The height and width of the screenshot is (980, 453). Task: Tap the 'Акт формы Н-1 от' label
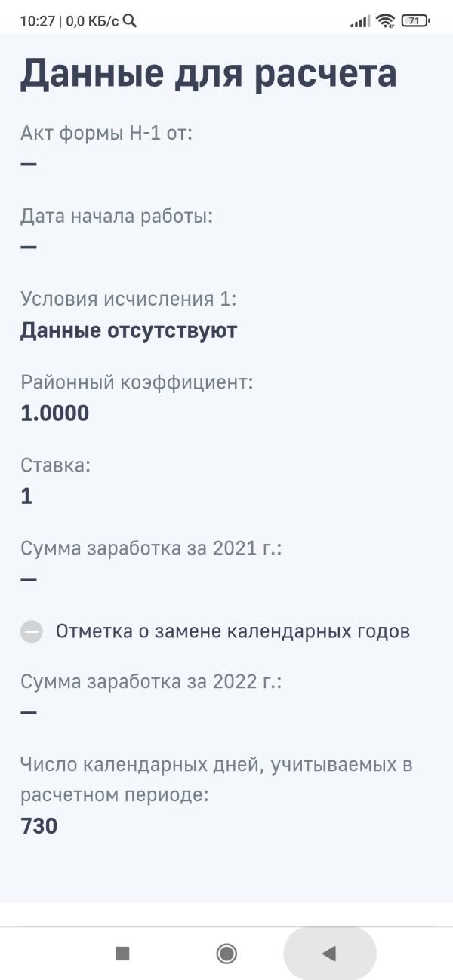106,134
